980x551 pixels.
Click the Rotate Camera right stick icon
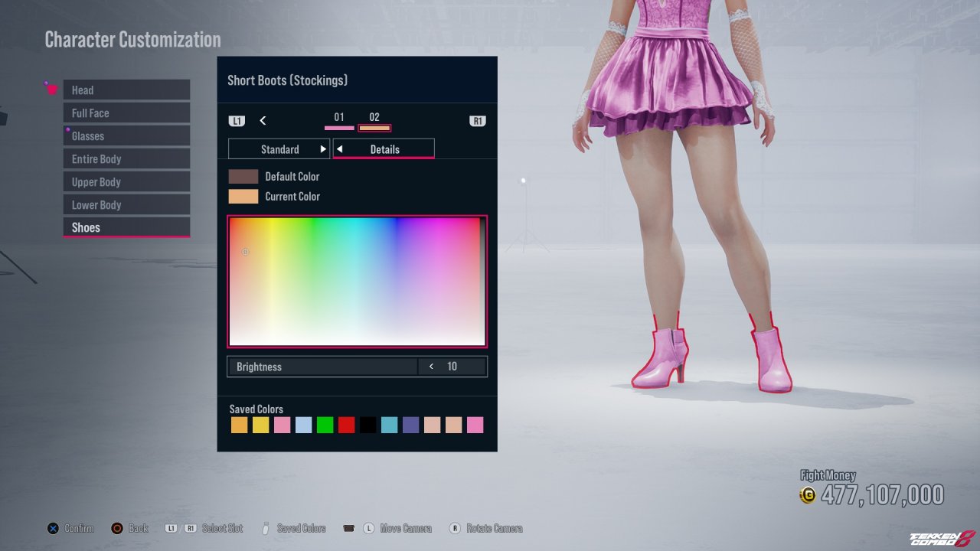pyautogui.click(x=455, y=528)
